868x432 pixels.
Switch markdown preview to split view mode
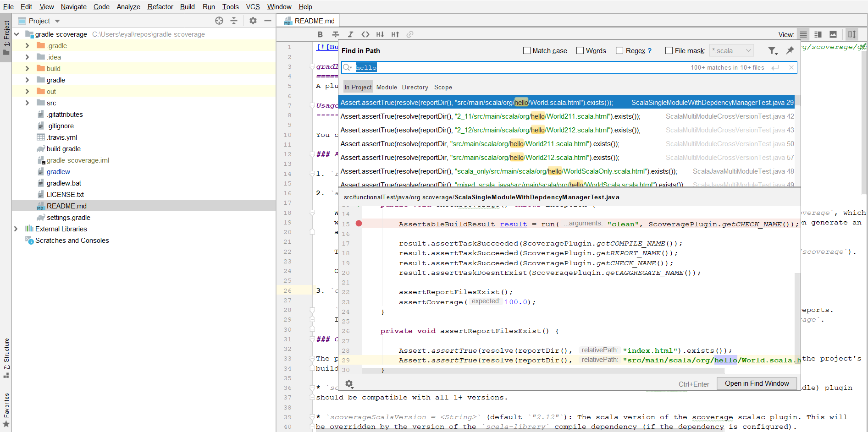(x=818, y=34)
